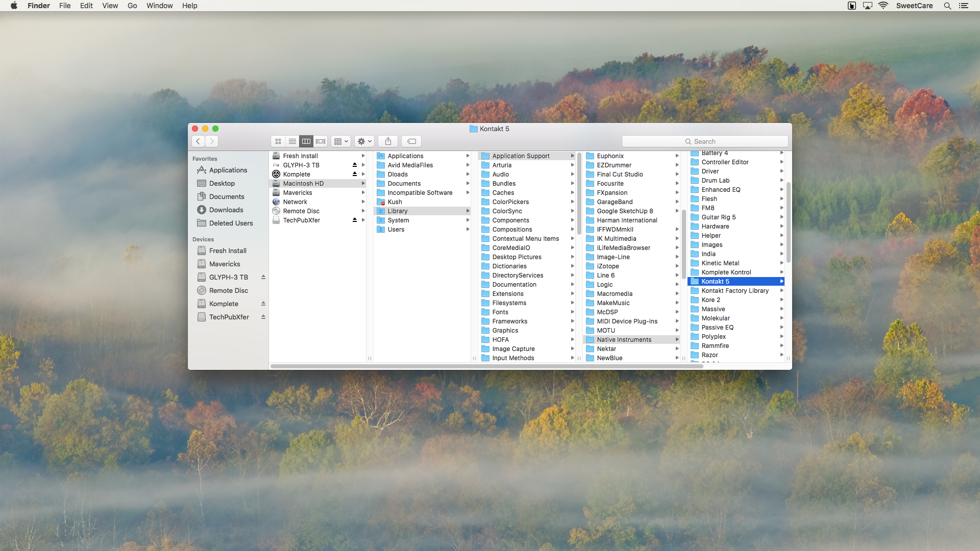The width and height of the screenshot is (980, 551).
Task: Select the Native Instruments folder
Action: coord(631,340)
